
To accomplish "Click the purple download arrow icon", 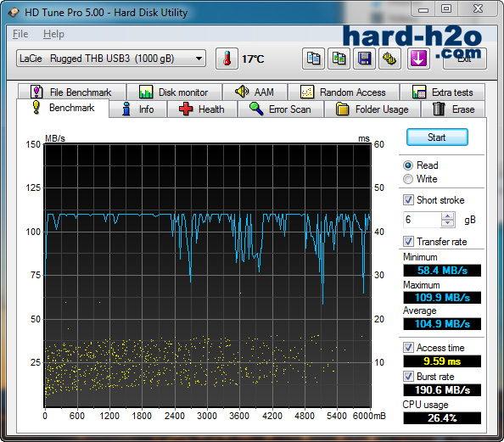I will [418, 59].
